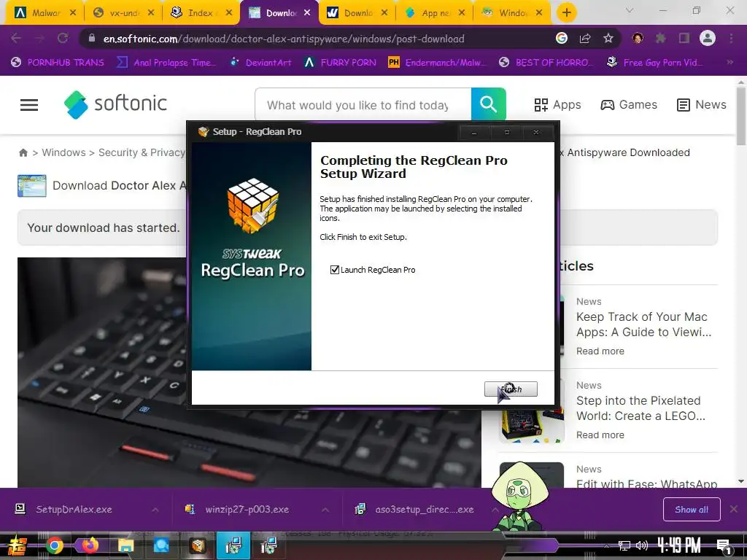The width and height of the screenshot is (747, 560).
Task: Open the Security & Privacy breadcrumb
Action: (142, 152)
